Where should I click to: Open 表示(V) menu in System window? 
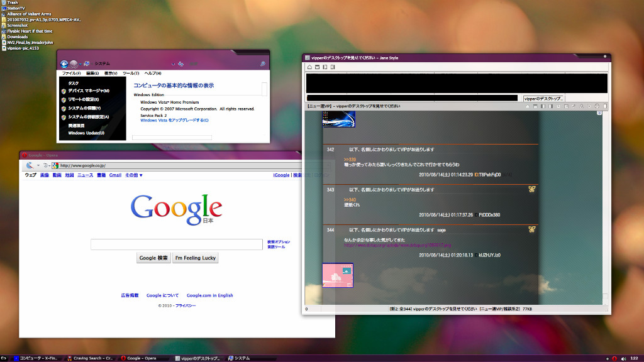111,74
